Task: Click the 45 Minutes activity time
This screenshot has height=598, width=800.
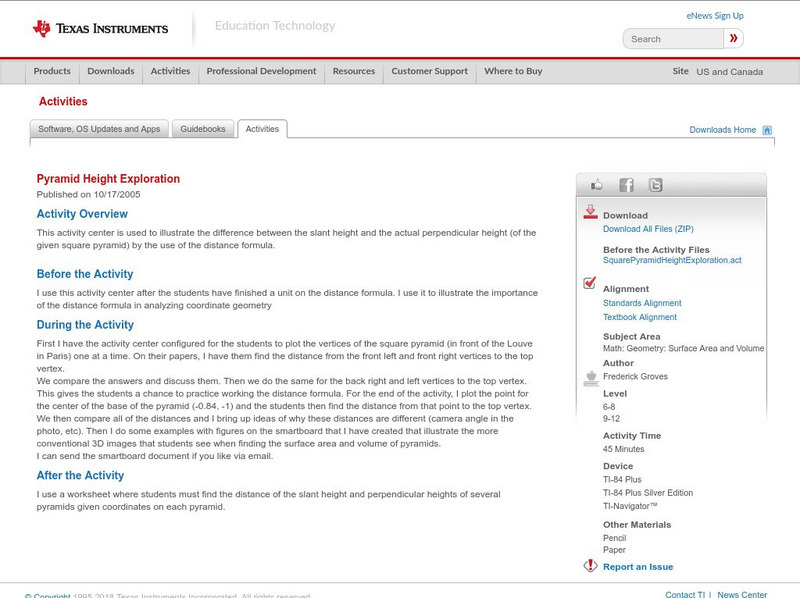Action: pos(623,449)
